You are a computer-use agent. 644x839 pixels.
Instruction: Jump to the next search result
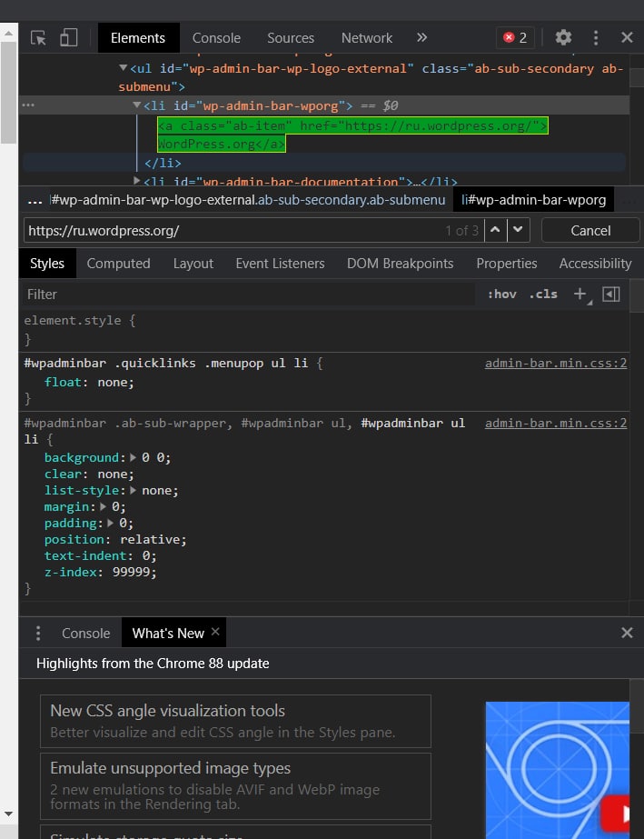pos(518,230)
